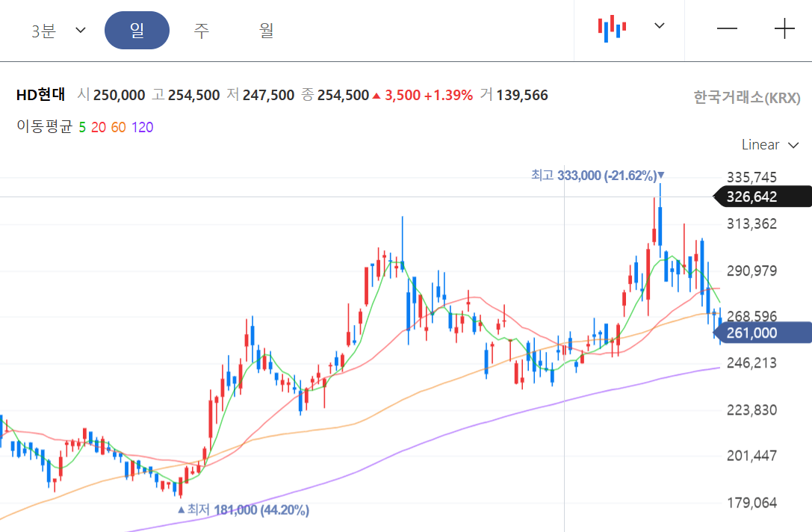Viewport: 812px width, 532px height.
Task: Click the low price 247,500 value
Action: tap(268, 96)
